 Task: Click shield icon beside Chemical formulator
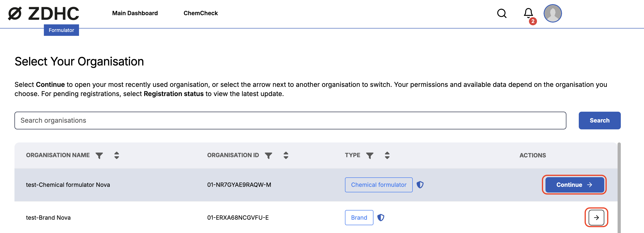pyautogui.click(x=420, y=185)
